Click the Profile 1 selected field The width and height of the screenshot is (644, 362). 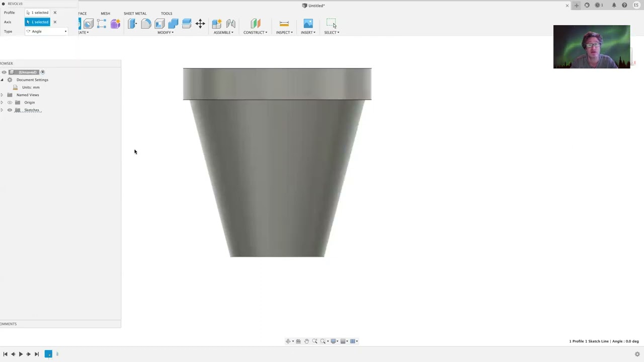[38, 13]
